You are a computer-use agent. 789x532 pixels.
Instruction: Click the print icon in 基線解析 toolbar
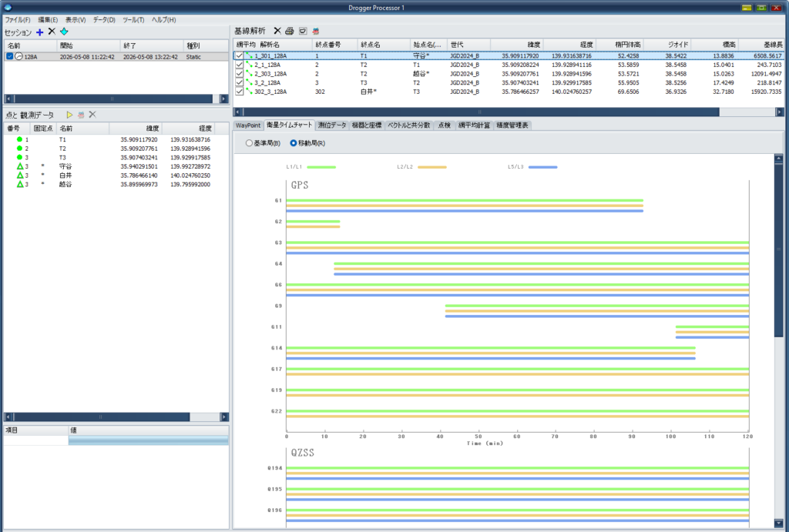290,31
